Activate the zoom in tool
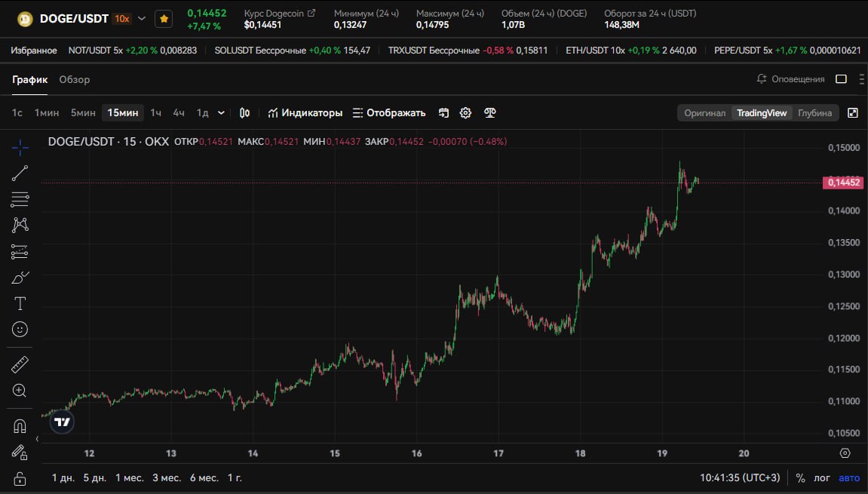This screenshot has width=868, height=494. pyautogui.click(x=20, y=391)
